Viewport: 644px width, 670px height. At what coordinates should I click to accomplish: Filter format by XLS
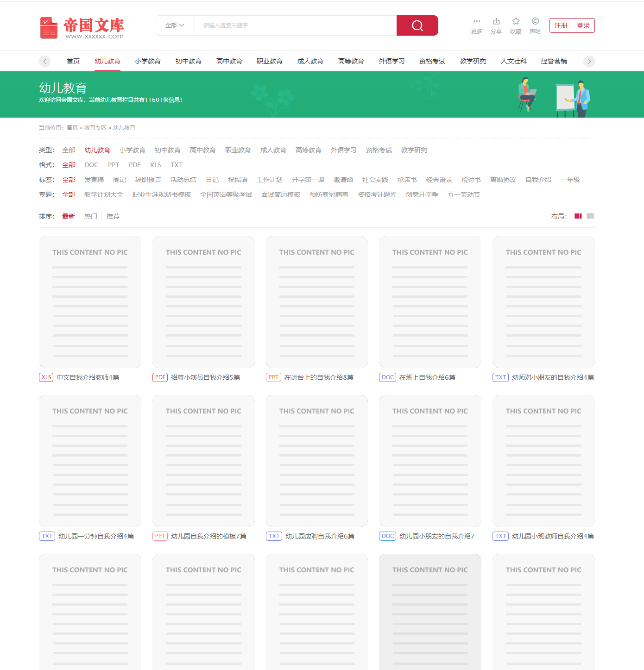pyautogui.click(x=155, y=165)
